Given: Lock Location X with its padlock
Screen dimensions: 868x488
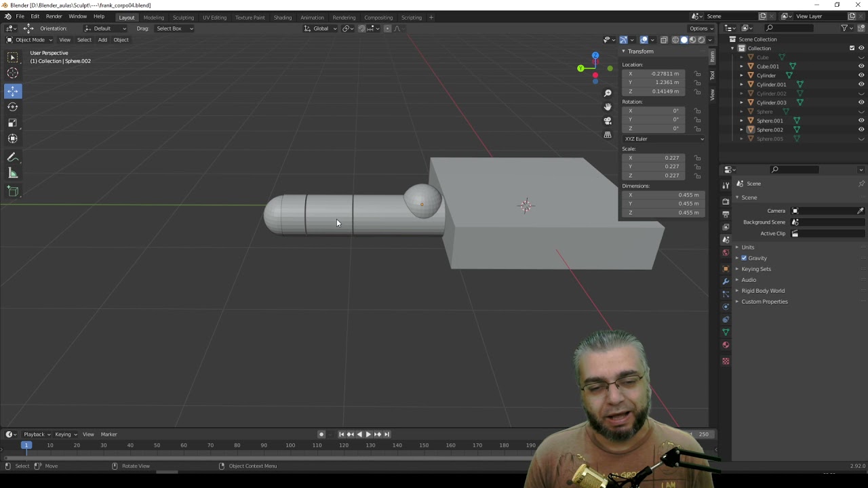Looking at the screenshot, I should point(697,74).
